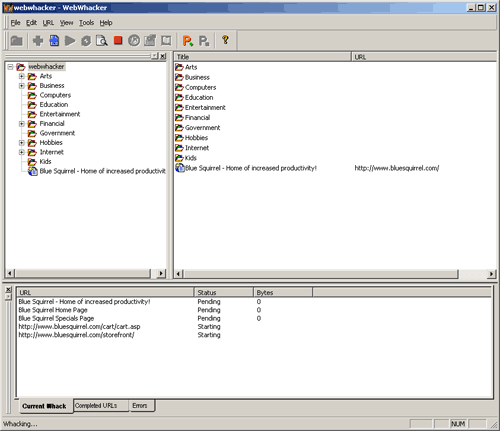Click list pane horizontal scroll left arrow

tap(178, 274)
